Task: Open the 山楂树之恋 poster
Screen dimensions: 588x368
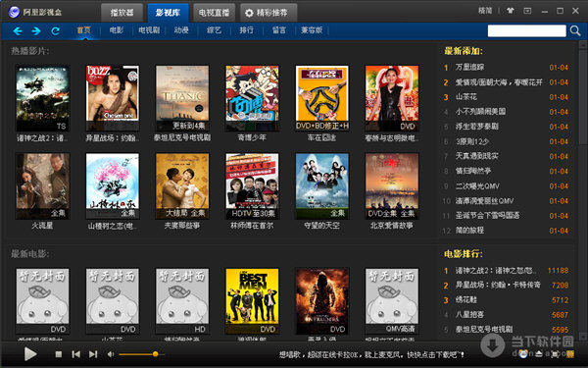Action: (113, 185)
